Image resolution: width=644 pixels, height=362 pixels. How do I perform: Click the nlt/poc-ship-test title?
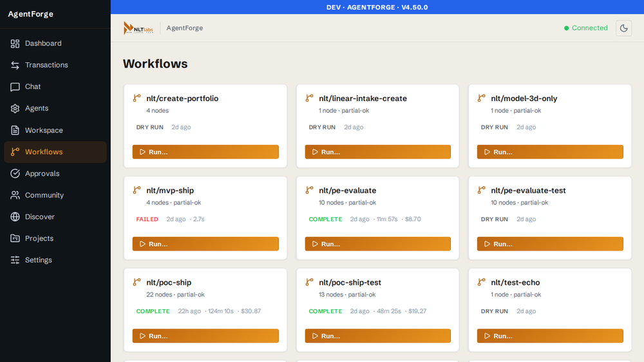[x=350, y=283]
